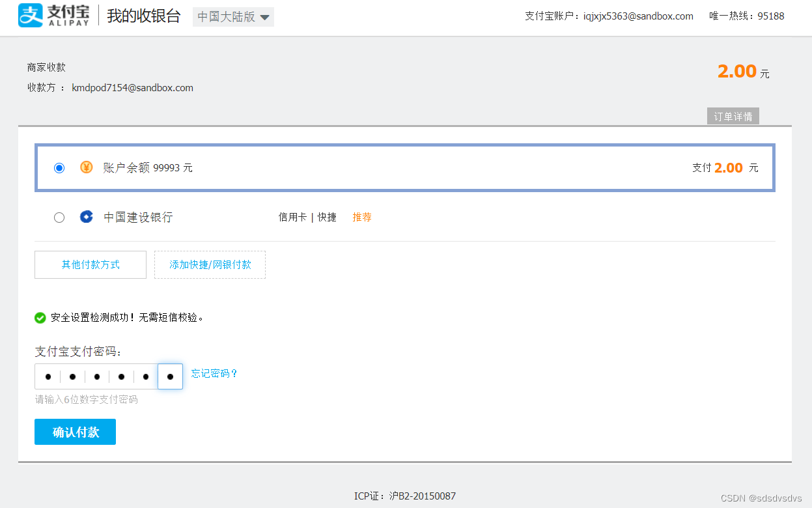
Task: Select the 账户余额 radio button
Action: (x=59, y=168)
